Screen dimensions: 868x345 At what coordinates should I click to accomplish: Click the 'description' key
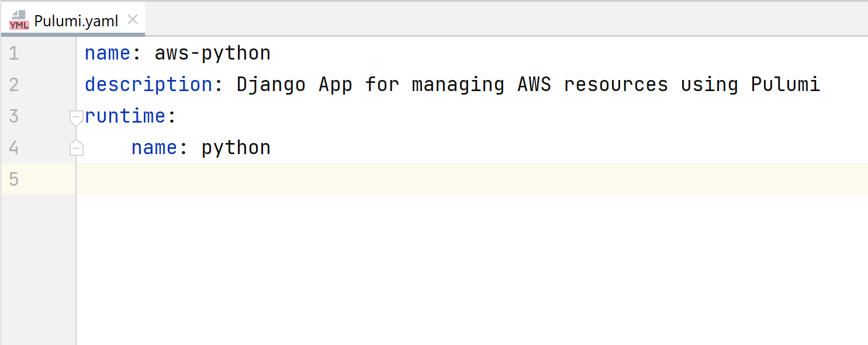[148, 85]
